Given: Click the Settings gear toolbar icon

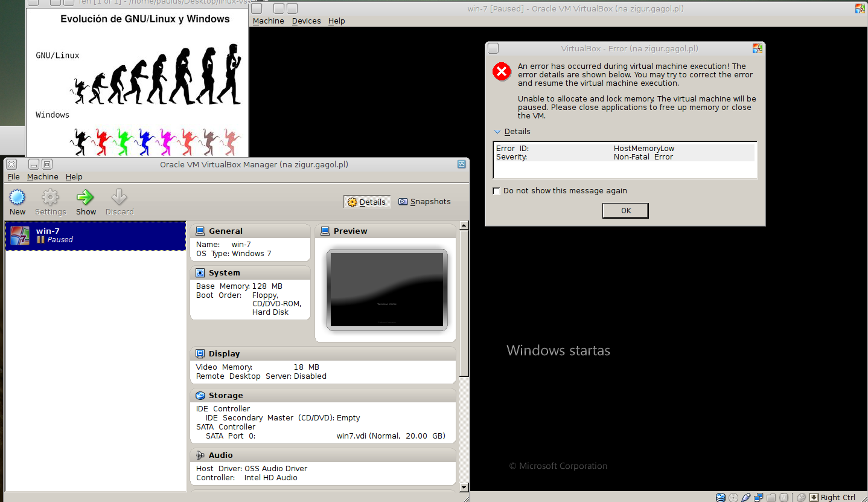Looking at the screenshot, I should pyautogui.click(x=50, y=198).
